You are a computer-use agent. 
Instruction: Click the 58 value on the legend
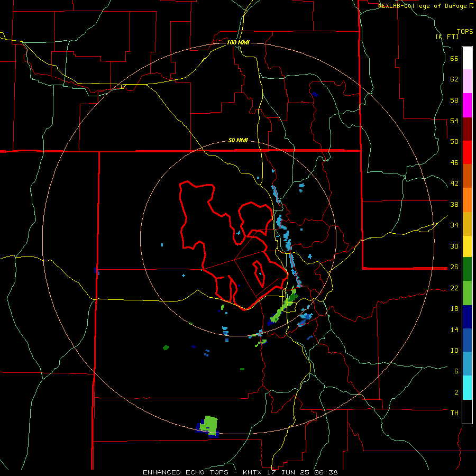tap(454, 100)
